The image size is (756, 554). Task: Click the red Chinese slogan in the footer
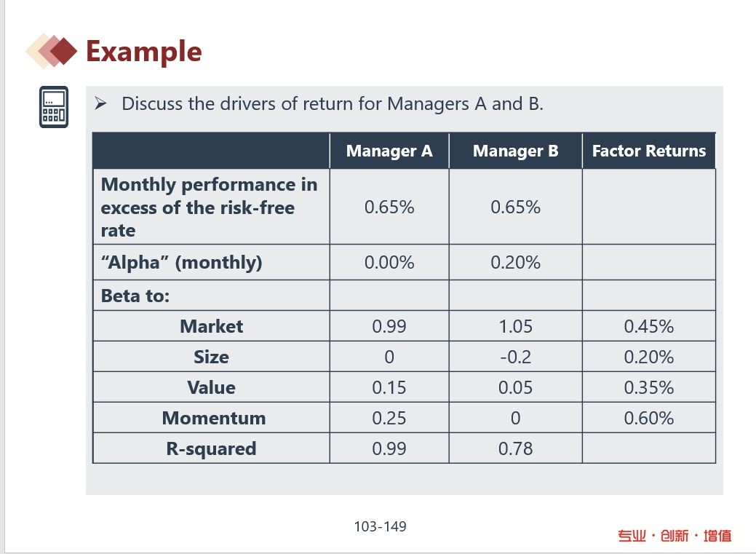point(675,536)
